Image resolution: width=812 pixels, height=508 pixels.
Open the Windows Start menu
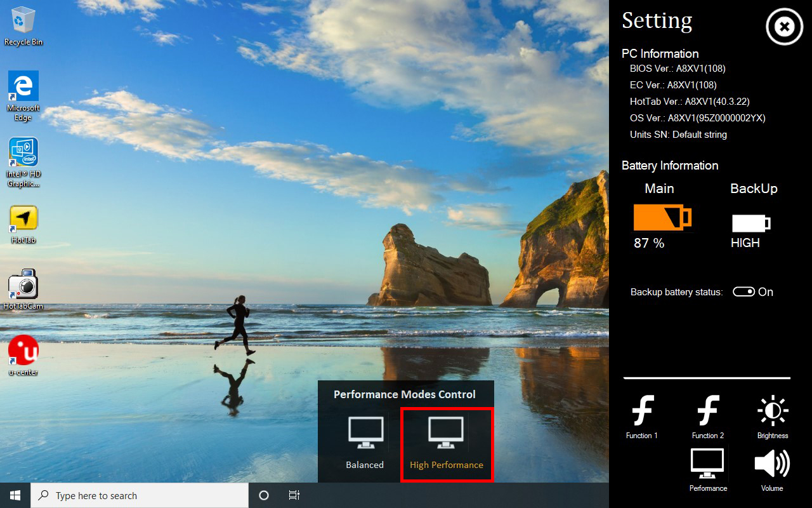click(15, 495)
